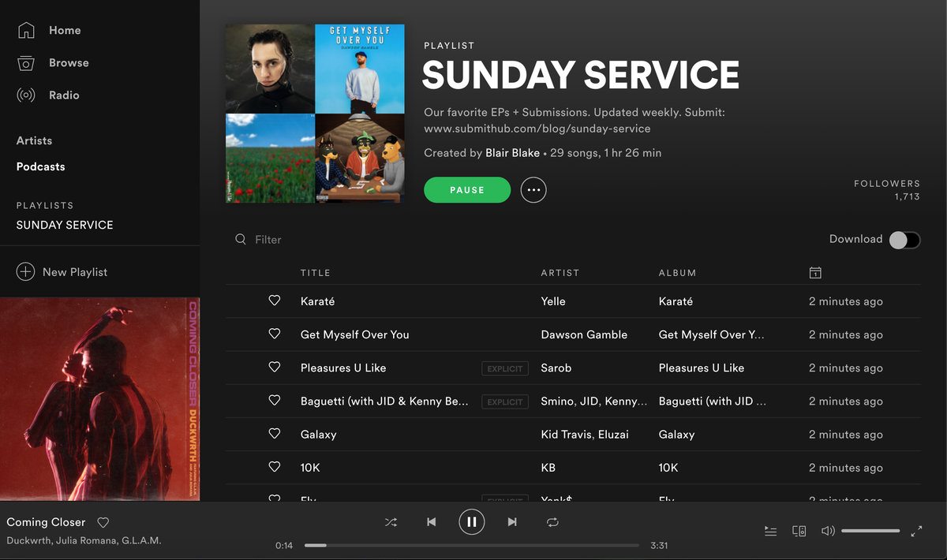Open the Radio section
The height and width of the screenshot is (560, 947).
(64, 95)
